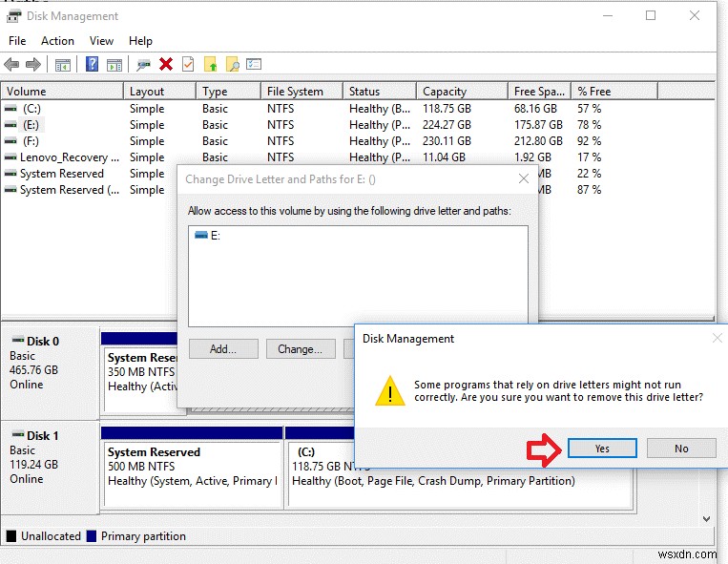728x564 pixels.
Task: Click the folder search magnifier toolbar icon
Action: click(233, 64)
